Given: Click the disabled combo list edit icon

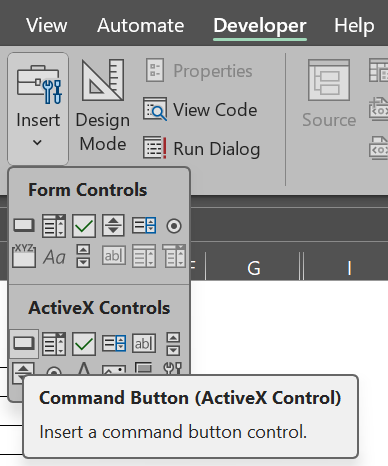Looking at the screenshot, I should [x=144, y=256].
